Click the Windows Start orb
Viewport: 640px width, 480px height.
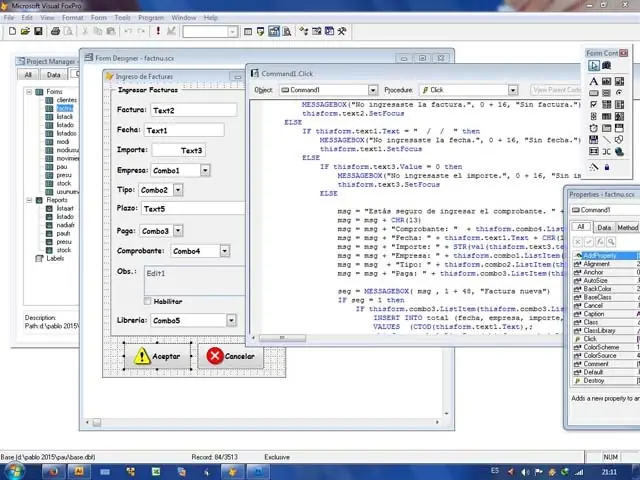click(14, 472)
